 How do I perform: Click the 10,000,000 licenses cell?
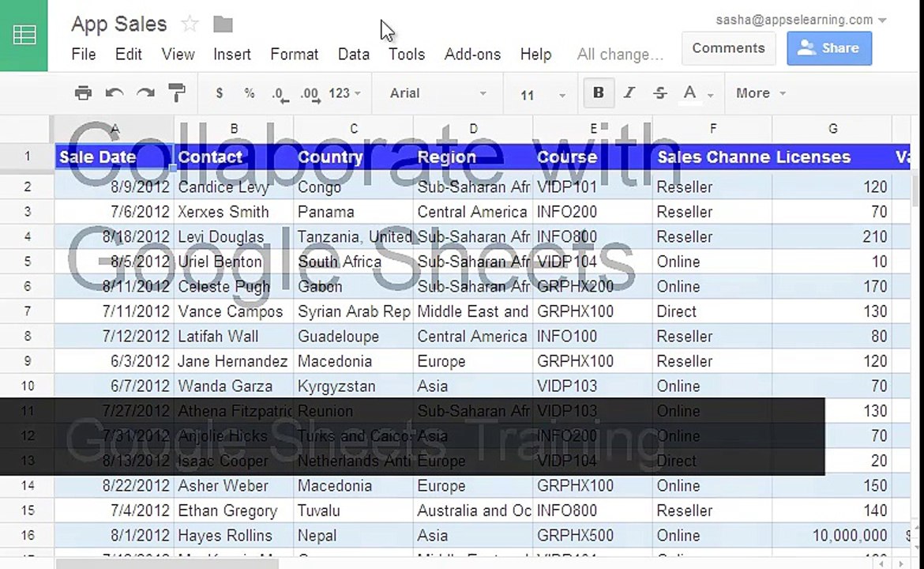pos(832,535)
